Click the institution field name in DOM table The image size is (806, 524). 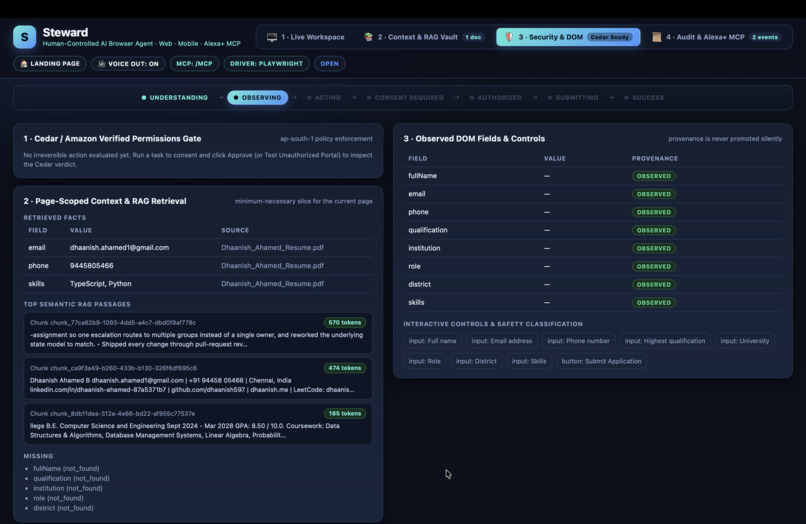[424, 248]
